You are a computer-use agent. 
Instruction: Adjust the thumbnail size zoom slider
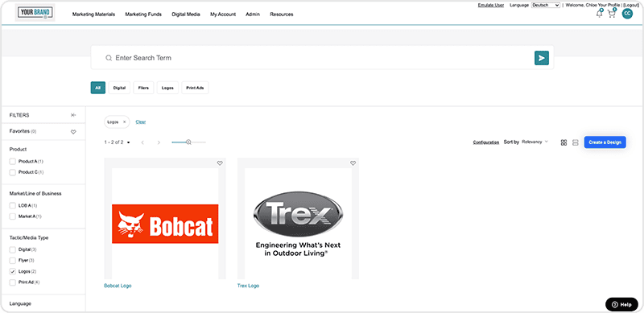188,142
